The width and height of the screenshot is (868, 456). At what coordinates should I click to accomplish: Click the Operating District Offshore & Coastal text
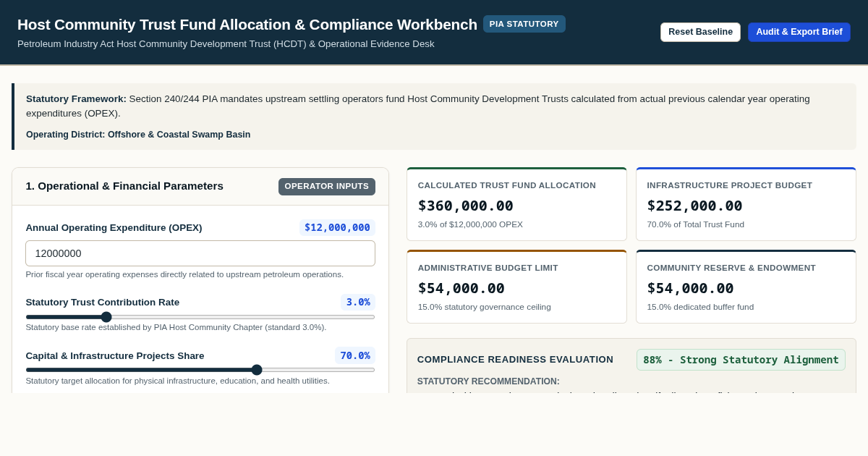[x=138, y=135]
